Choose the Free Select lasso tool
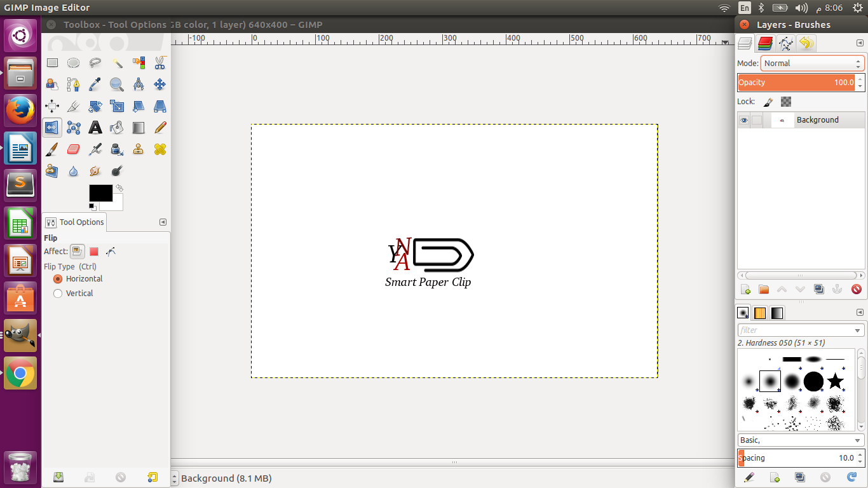This screenshot has height=488, width=868. coord(95,63)
